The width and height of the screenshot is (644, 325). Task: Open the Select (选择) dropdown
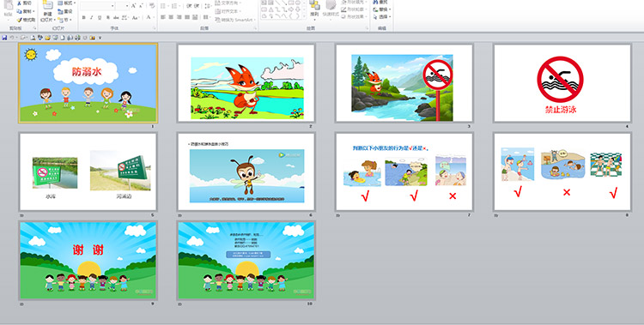(x=382, y=17)
